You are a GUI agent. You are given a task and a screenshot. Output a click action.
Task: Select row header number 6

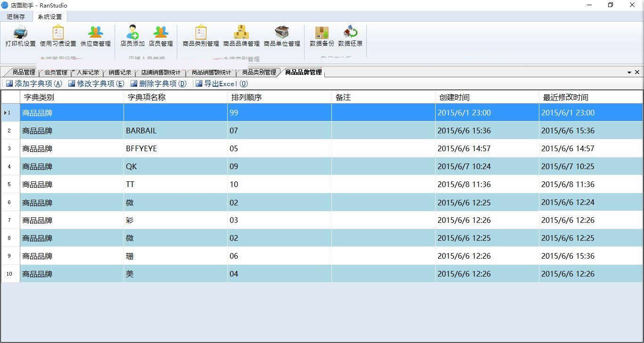[10, 202]
